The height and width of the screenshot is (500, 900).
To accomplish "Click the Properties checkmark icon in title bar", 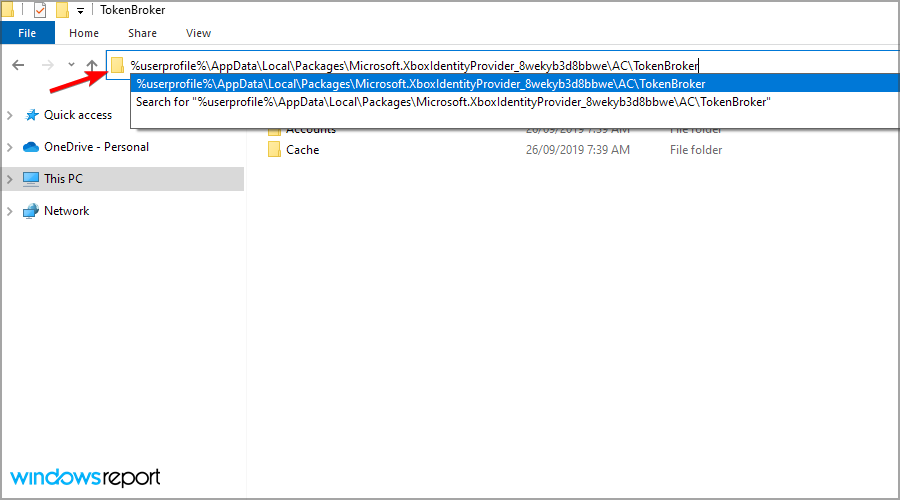I will point(40,10).
